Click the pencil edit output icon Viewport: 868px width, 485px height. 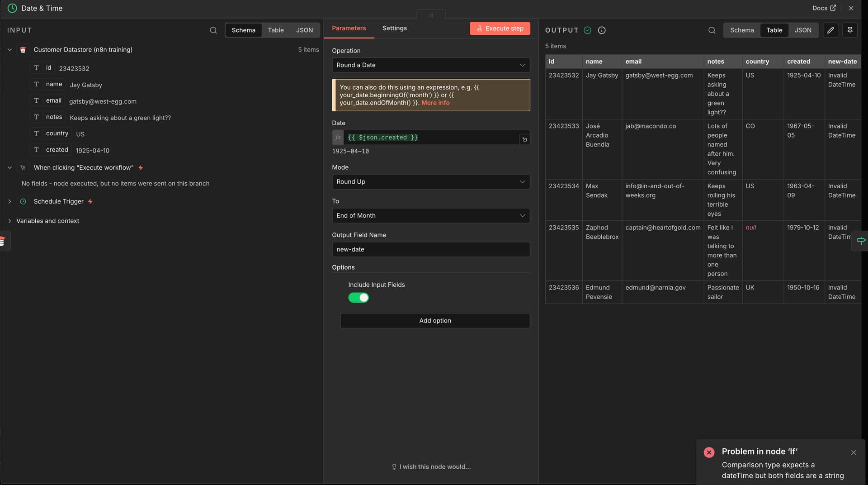830,30
